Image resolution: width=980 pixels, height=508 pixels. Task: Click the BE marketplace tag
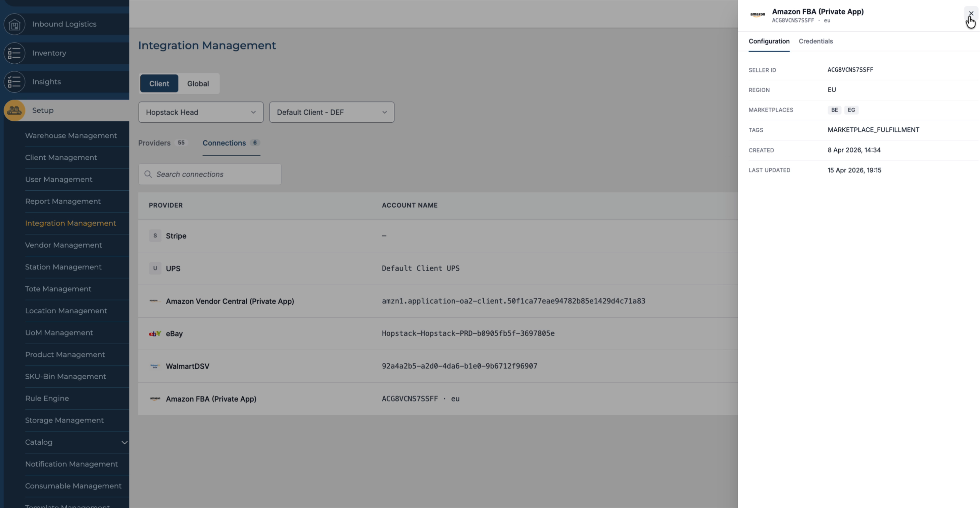coord(834,110)
